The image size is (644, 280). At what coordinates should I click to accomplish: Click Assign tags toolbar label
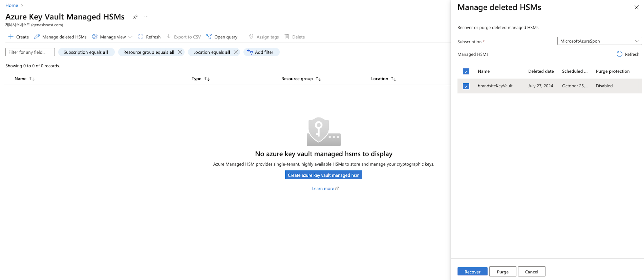tap(267, 37)
